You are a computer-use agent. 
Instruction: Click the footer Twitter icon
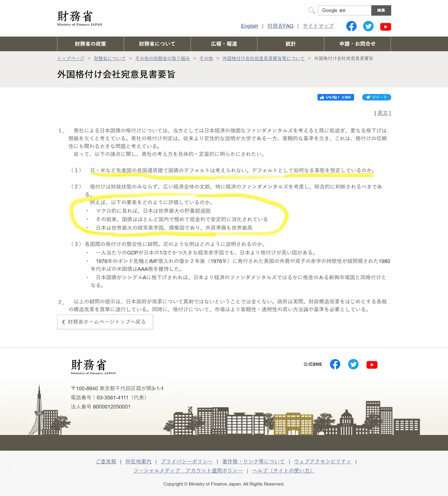[x=353, y=364]
